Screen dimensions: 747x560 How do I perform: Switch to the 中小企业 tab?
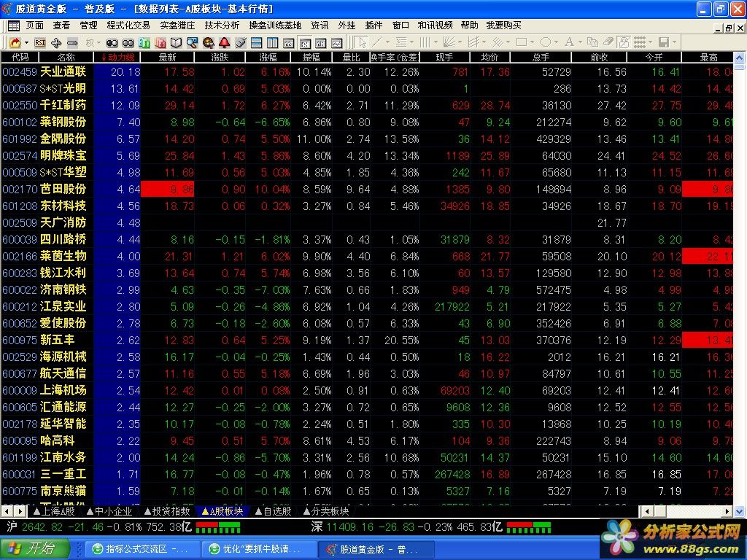[x=109, y=511]
